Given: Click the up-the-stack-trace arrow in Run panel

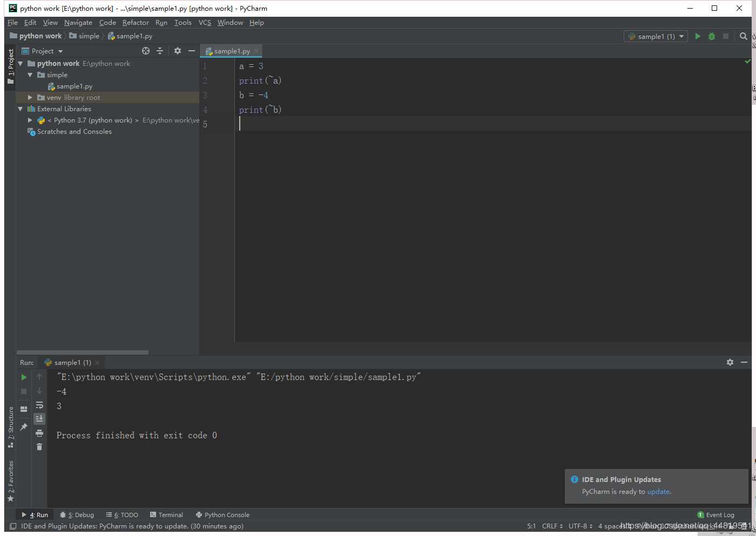Looking at the screenshot, I should pos(39,377).
